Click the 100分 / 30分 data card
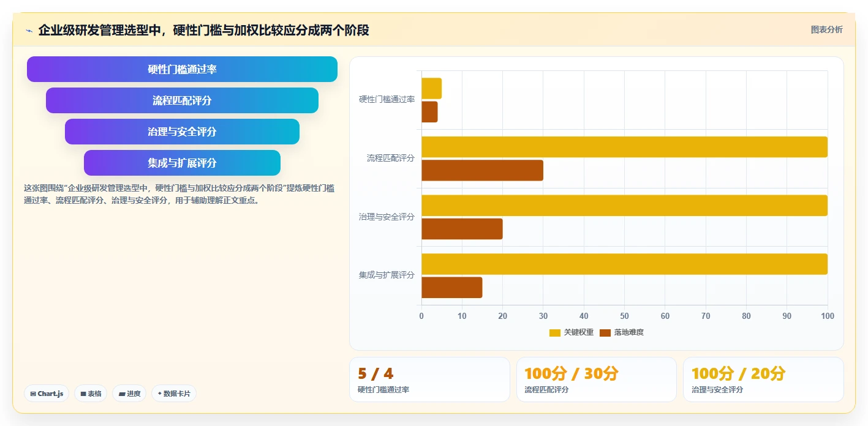 point(597,379)
